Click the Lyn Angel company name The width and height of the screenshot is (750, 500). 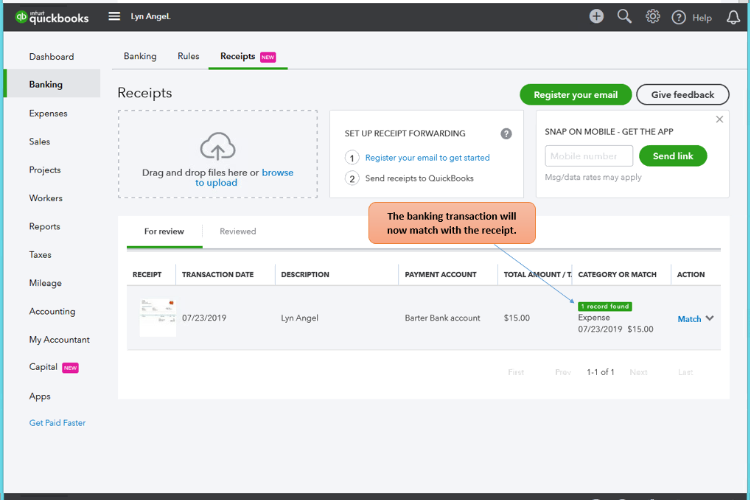pyautogui.click(x=151, y=16)
